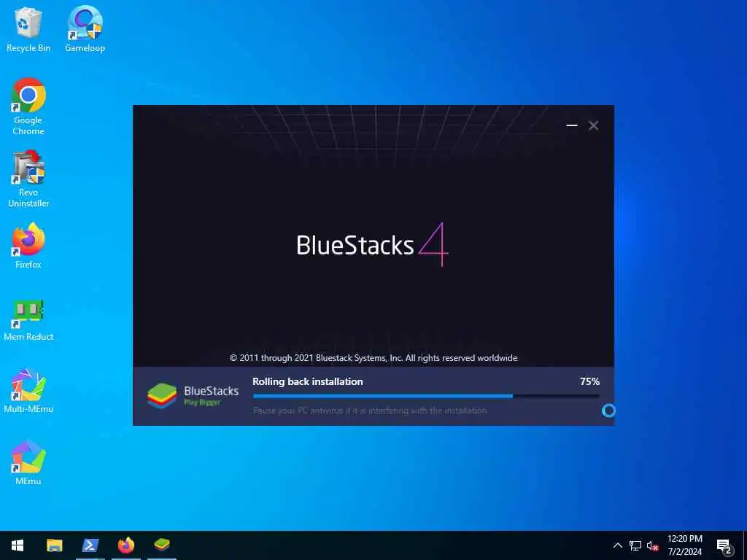The width and height of the screenshot is (747, 560).
Task: Select the BlueStacks taskbar button
Action: tap(162, 545)
